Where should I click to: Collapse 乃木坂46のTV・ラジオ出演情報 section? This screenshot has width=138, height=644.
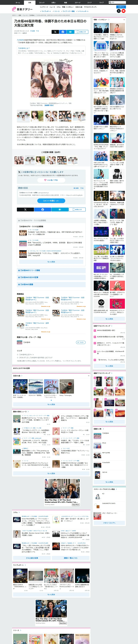(51, 220)
